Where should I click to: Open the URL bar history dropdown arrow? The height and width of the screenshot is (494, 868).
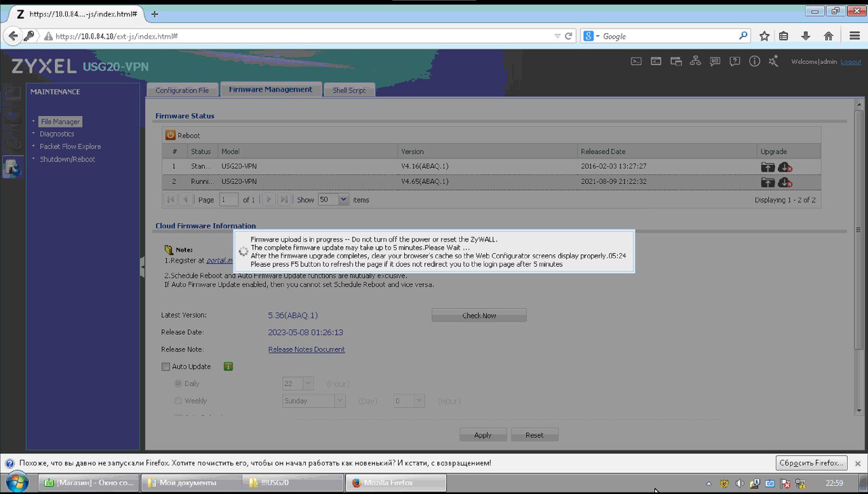click(x=557, y=36)
